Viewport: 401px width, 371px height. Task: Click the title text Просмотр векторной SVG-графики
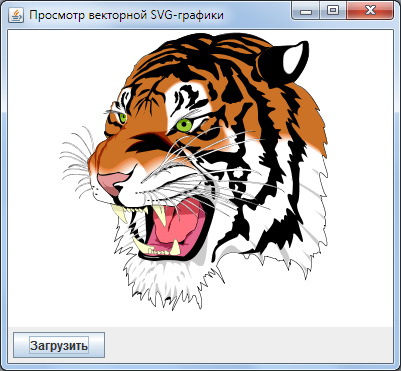pyautogui.click(x=126, y=15)
